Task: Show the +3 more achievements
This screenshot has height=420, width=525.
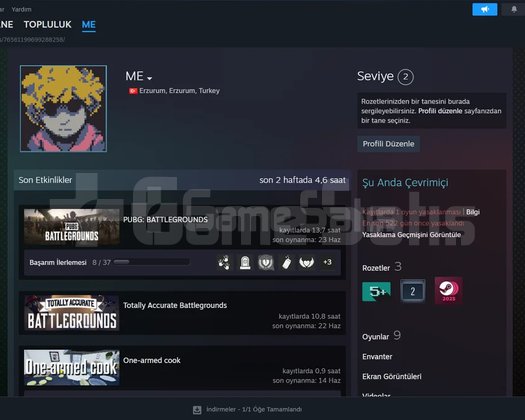Action: [327, 262]
